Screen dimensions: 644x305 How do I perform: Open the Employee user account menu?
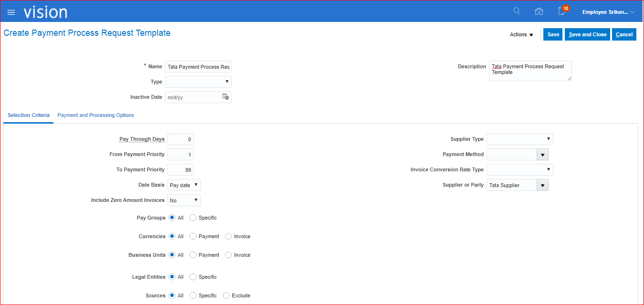608,12
